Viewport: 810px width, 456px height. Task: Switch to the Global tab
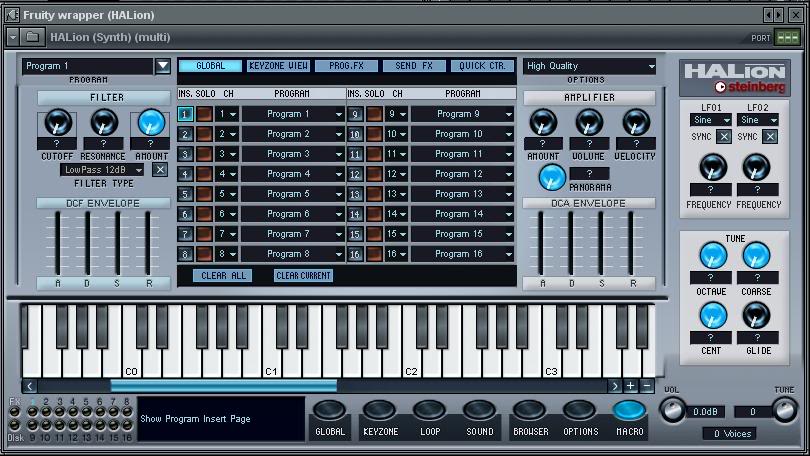tap(210, 66)
